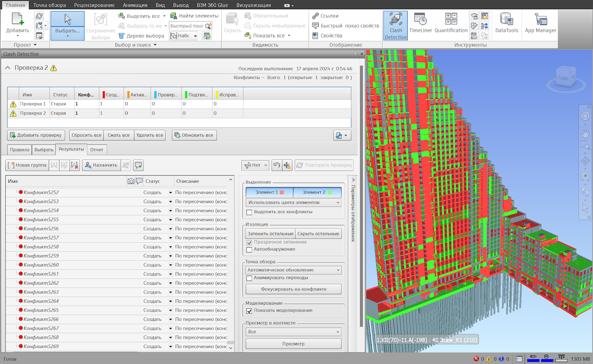This screenshot has width=593, height=364.
Task: Click the Просмотр button
Action: tap(294, 344)
